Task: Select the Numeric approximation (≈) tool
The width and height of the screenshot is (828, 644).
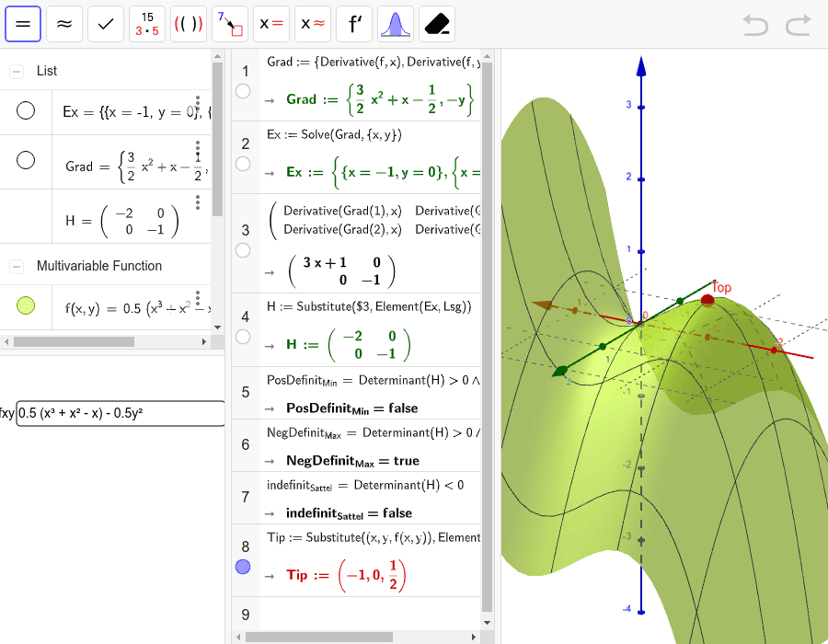Action: tap(64, 24)
